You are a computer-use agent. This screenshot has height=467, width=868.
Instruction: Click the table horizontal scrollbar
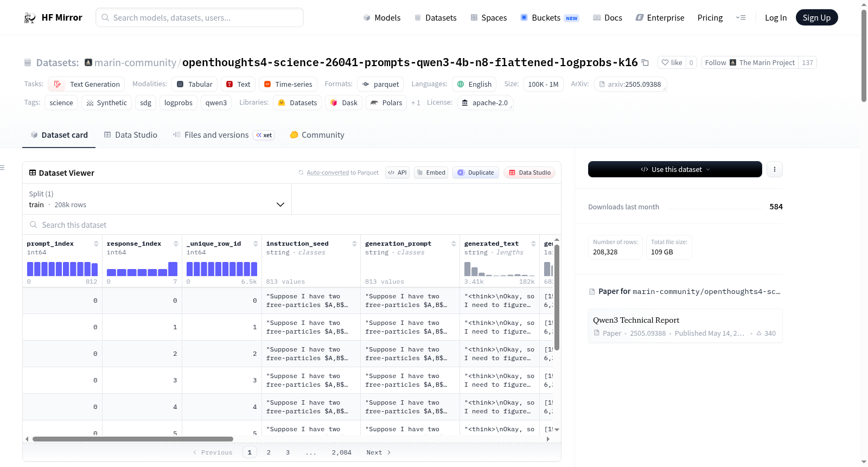pyautogui.click(x=133, y=439)
